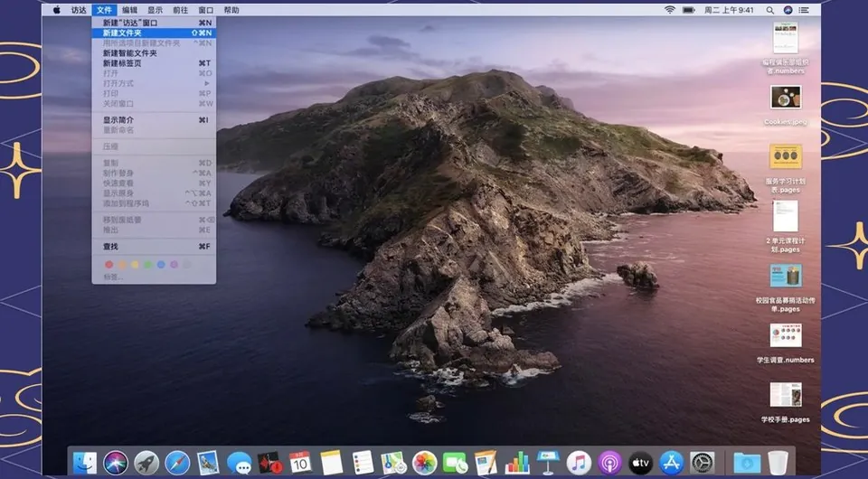868x479 pixels.
Task: Select 学校手册.pages desktop file
Action: point(786,403)
